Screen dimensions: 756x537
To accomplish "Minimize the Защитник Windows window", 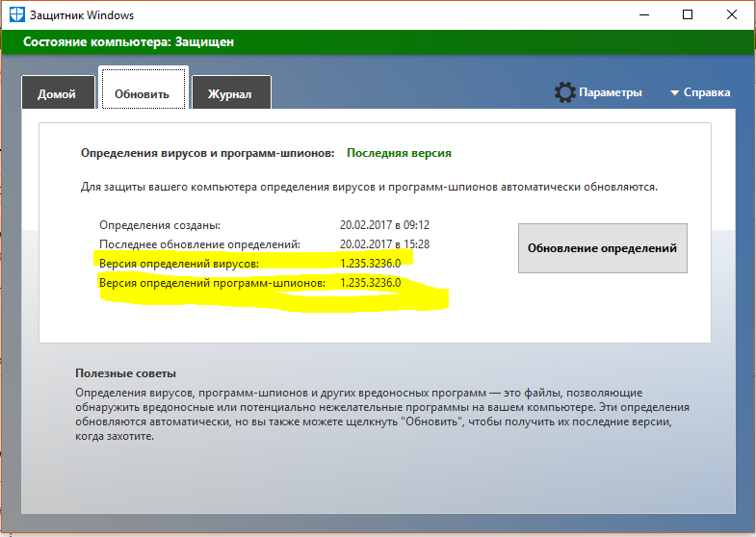I will point(644,15).
